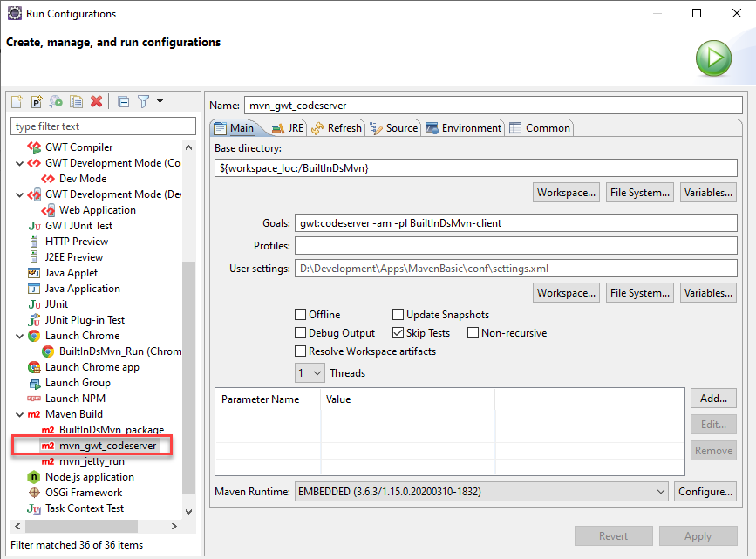Uncheck the Skip Tests checkbox
The width and height of the screenshot is (756, 559).
coord(398,333)
